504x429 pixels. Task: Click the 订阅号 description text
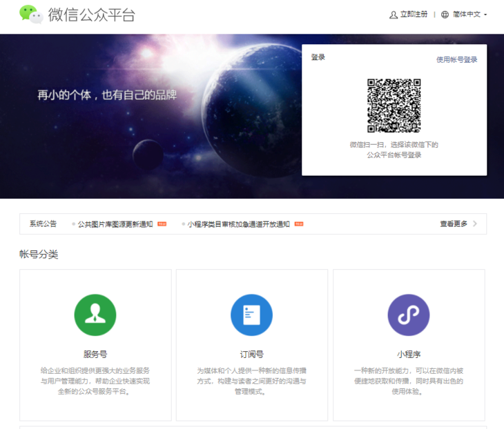[252, 381]
